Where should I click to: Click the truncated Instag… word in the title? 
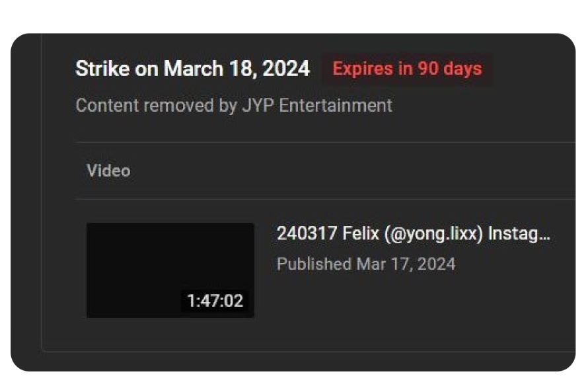click(x=519, y=234)
